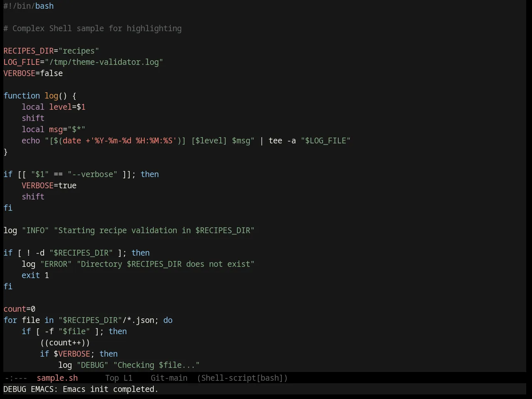Click 'local level=$1' line
Image resolution: width=532 pixels, height=399 pixels.
pos(54,107)
